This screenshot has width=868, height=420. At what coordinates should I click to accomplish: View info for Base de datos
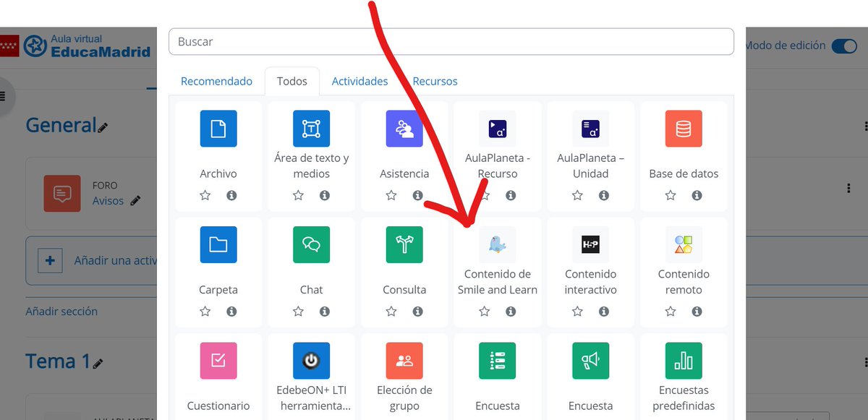click(x=697, y=195)
